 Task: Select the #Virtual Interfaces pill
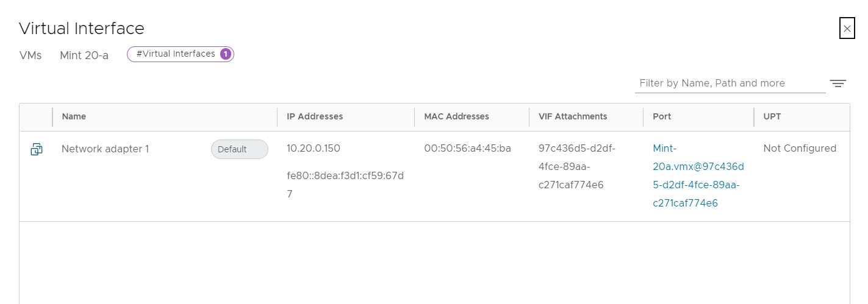(x=176, y=54)
